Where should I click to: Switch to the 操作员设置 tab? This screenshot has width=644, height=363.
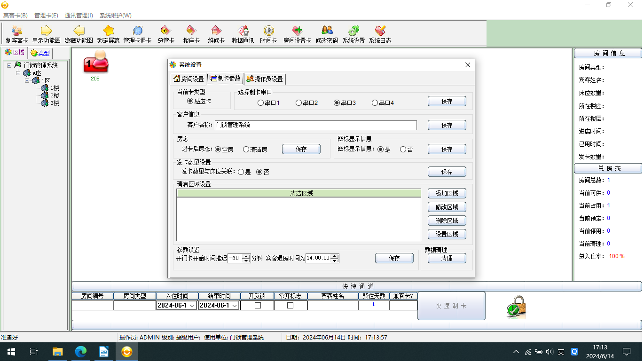[x=266, y=79]
